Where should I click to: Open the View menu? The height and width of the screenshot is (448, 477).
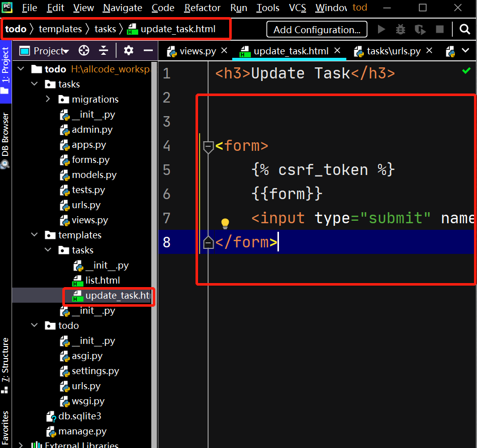[83, 8]
